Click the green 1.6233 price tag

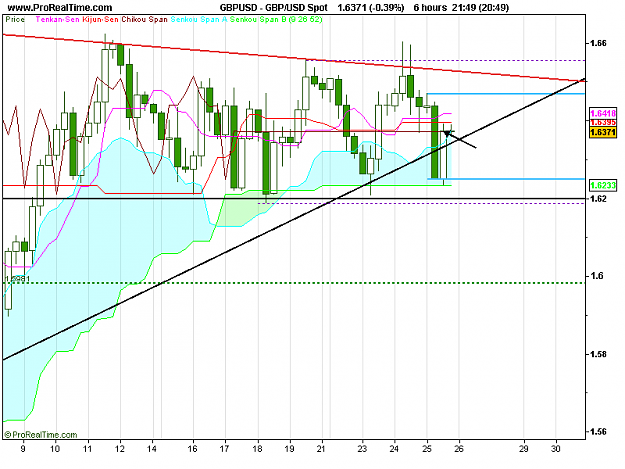pos(603,185)
